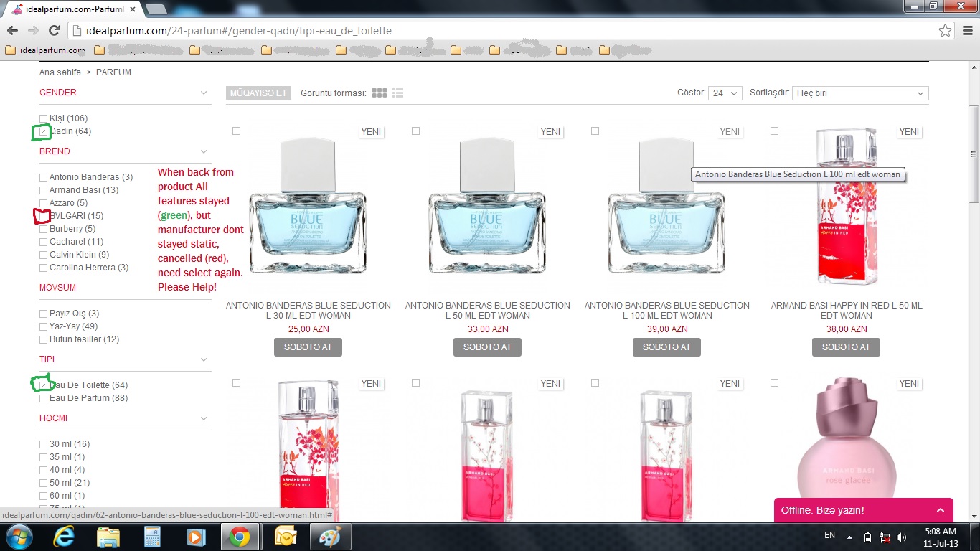This screenshot has width=980, height=551.
Task: Close the idealparfum.com tab
Action: tap(132, 9)
